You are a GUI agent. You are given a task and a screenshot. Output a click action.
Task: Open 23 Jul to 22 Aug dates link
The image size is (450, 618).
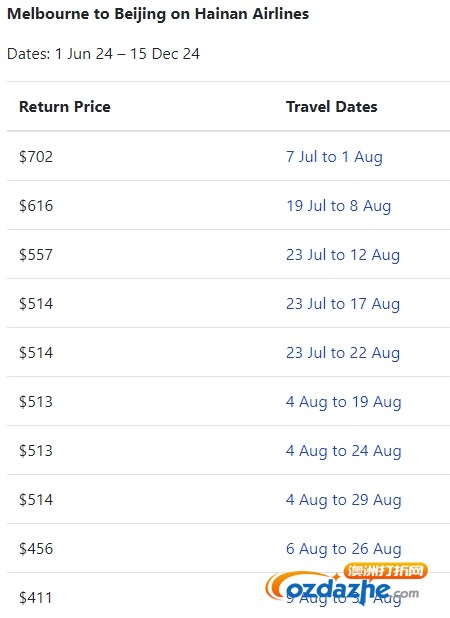pos(343,353)
